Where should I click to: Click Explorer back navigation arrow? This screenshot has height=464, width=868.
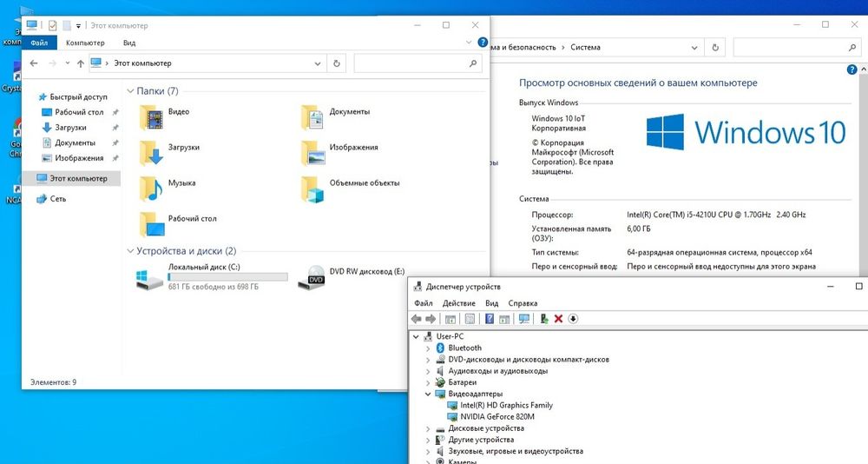click(x=34, y=63)
